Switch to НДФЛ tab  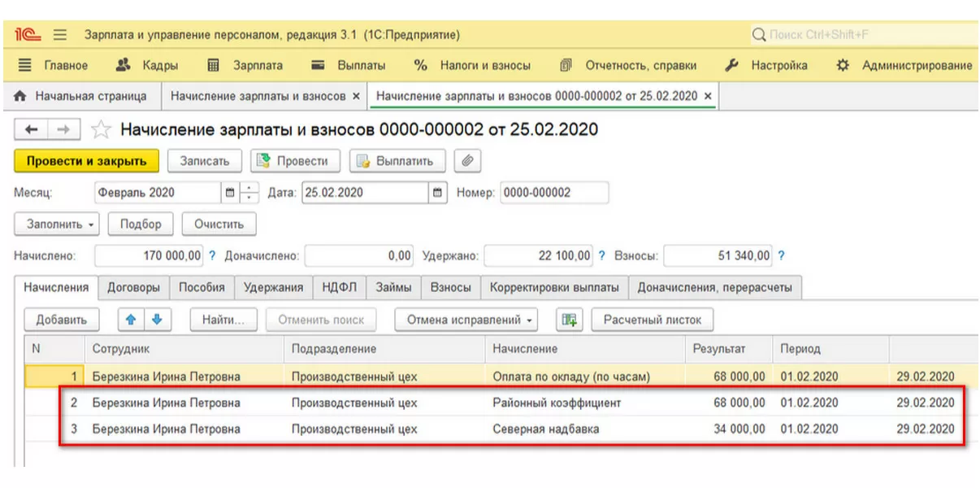click(339, 287)
